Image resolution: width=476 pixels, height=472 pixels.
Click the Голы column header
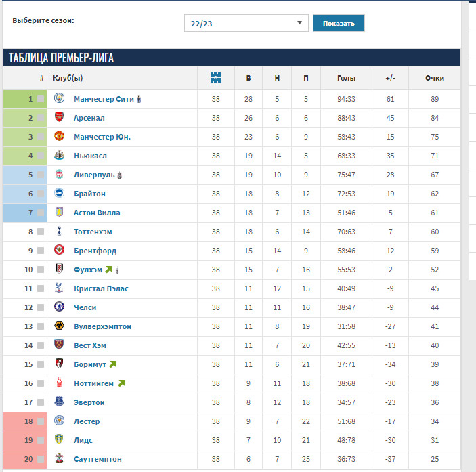(x=346, y=78)
